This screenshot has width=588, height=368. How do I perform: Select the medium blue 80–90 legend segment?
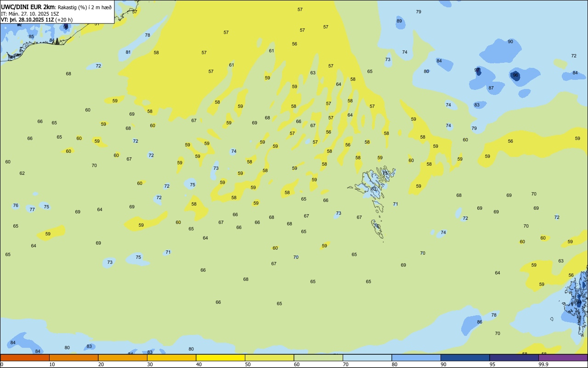pyautogui.click(x=416, y=357)
